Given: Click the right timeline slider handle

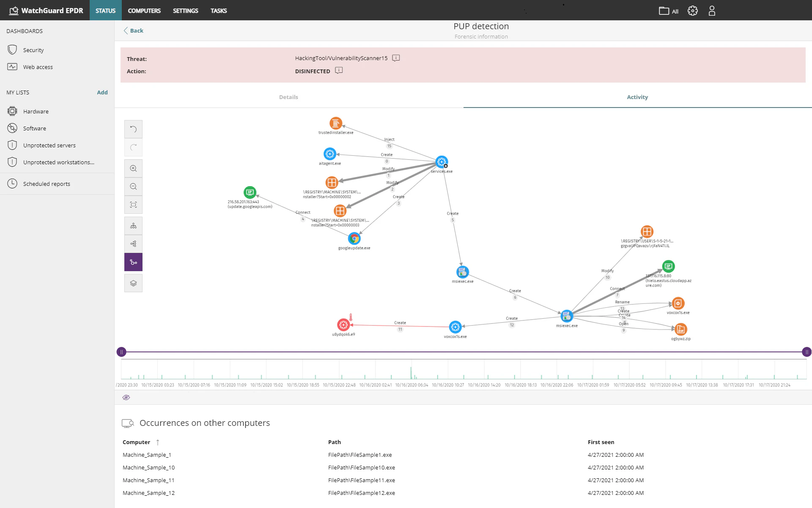Looking at the screenshot, I should tap(806, 352).
